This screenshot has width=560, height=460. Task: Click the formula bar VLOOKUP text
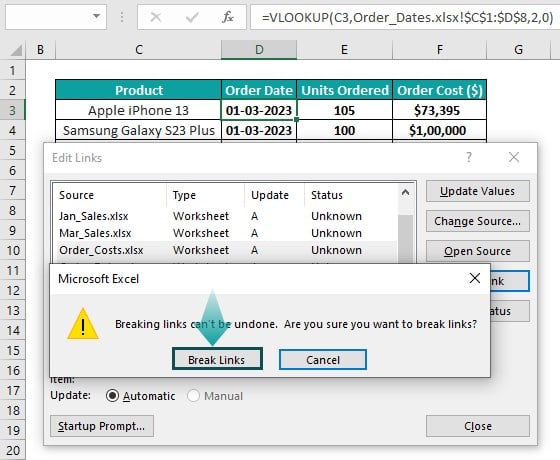point(408,17)
